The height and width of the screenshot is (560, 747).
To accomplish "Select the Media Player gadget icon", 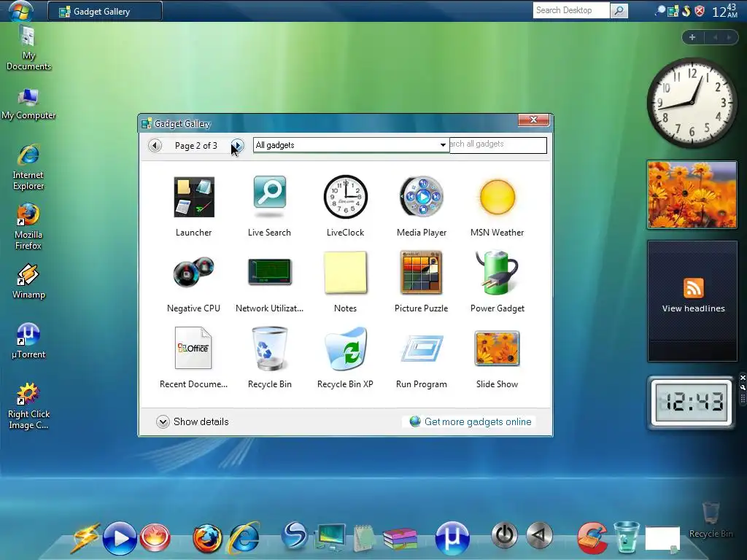I will [422, 196].
